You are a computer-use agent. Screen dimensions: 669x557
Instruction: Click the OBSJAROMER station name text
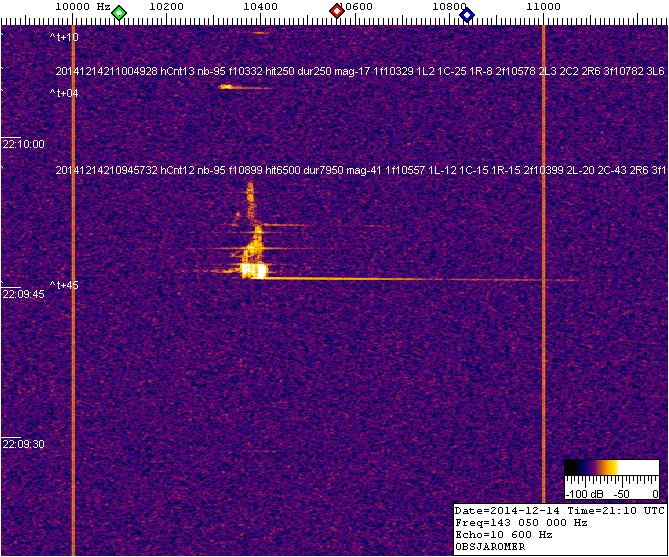click(490, 547)
